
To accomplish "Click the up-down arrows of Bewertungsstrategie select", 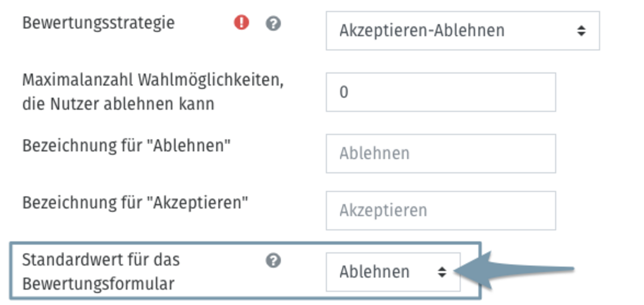I will 581,31.
